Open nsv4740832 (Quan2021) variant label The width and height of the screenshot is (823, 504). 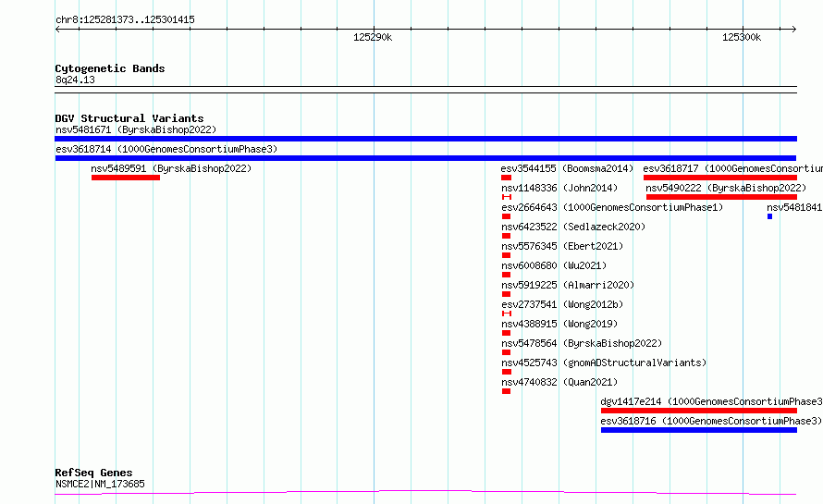click(x=559, y=382)
